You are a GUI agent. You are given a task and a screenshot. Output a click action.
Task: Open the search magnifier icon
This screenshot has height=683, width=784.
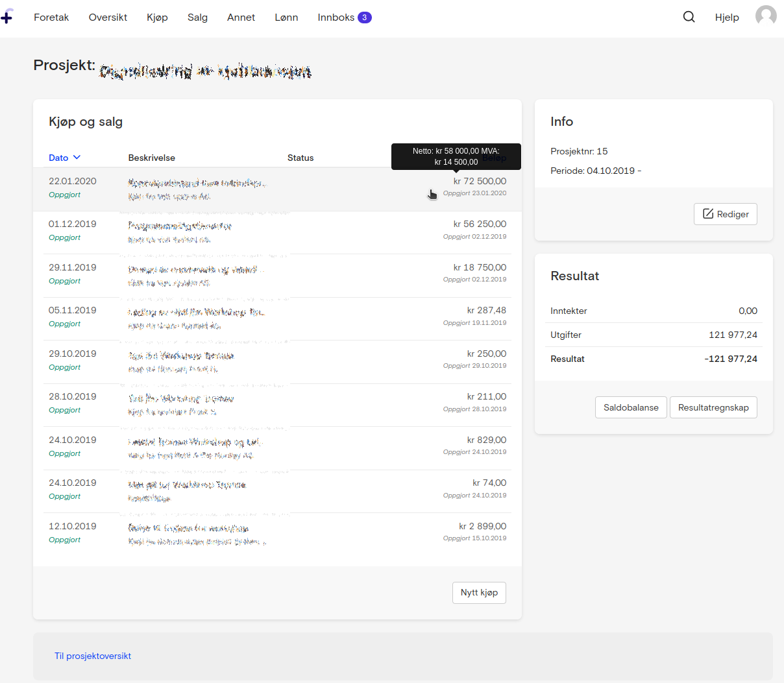click(689, 17)
